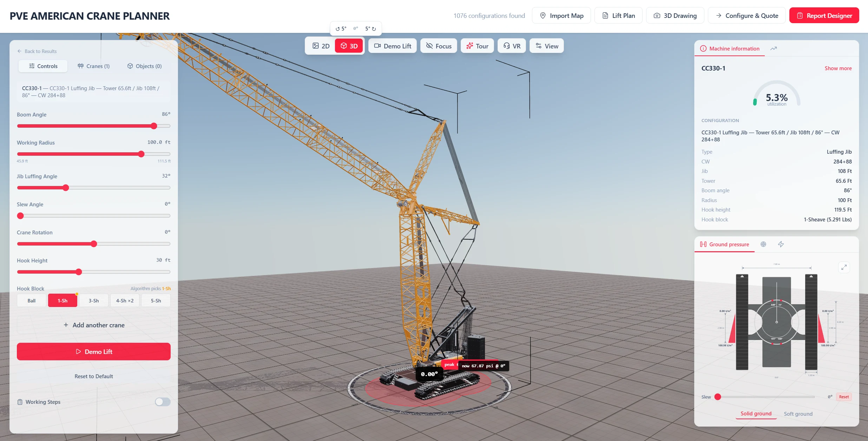
Task: Click Add another crane button
Action: [94, 325]
